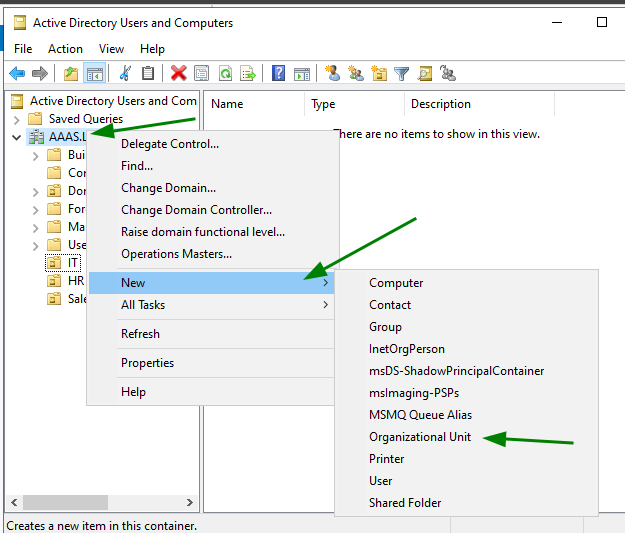The width and height of the screenshot is (625, 533).
Task: Open Properties from context menu
Action: click(212, 363)
